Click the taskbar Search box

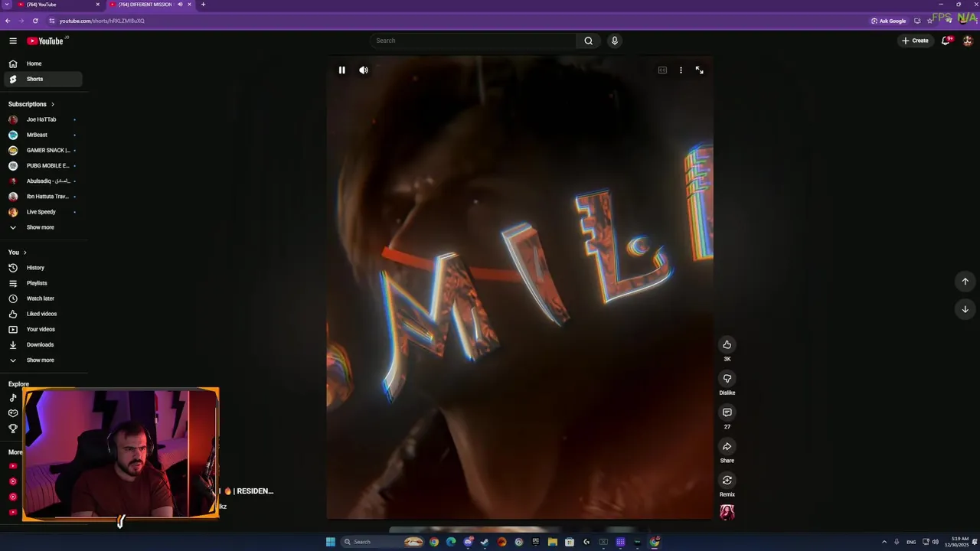click(383, 542)
